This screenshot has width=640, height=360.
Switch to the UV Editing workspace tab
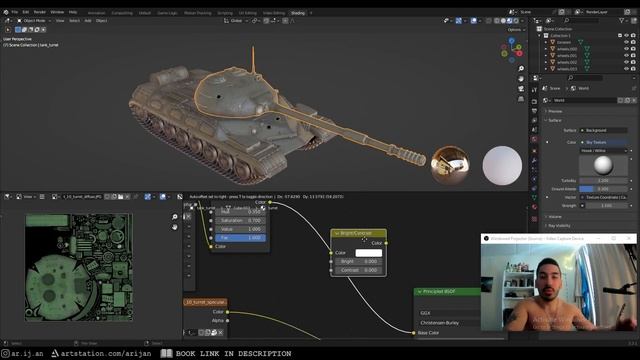(x=248, y=13)
